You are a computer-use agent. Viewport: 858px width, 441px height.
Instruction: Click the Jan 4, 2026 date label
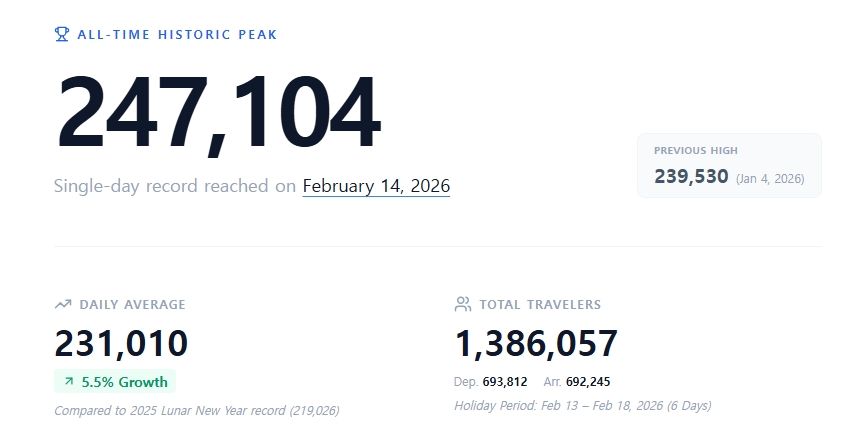(770, 179)
